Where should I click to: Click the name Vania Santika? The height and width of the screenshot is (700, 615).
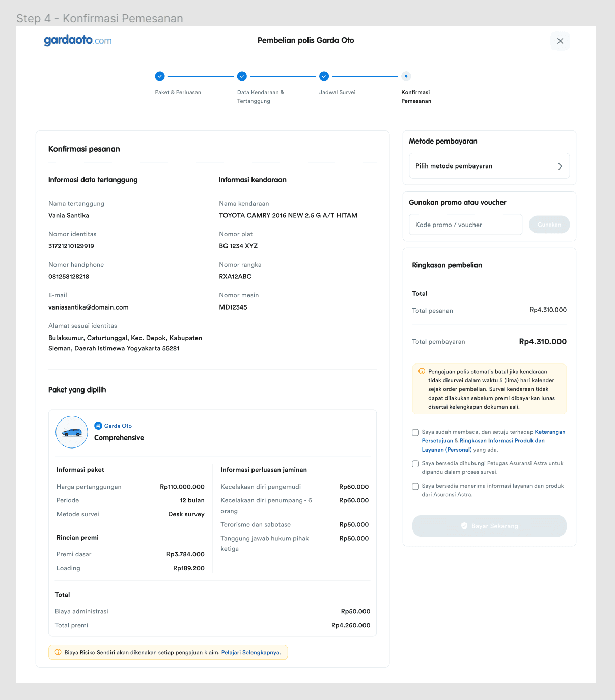coord(69,215)
